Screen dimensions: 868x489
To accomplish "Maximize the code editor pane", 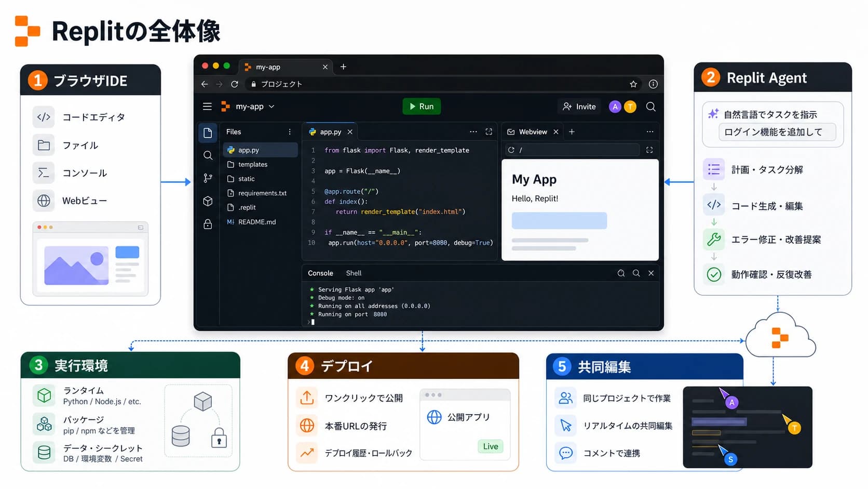I will pos(489,132).
